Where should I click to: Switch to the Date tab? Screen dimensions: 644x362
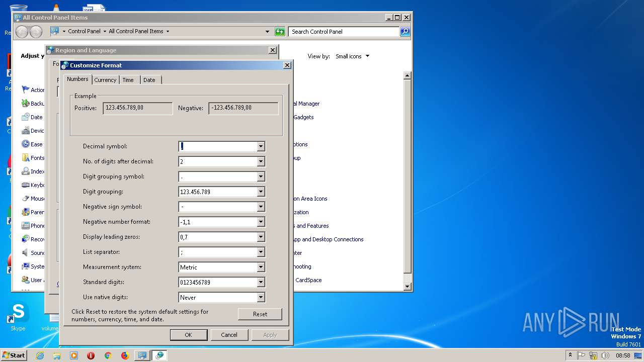tap(149, 80)
